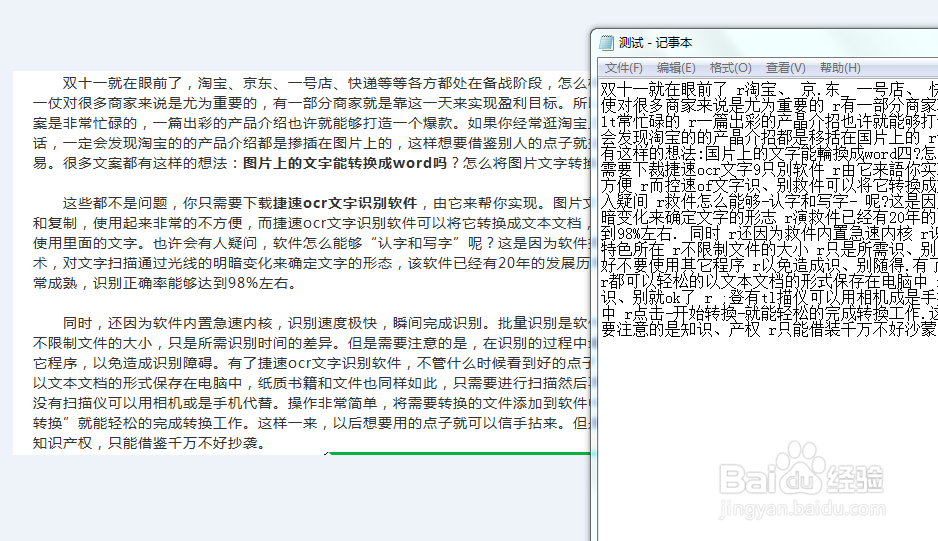
Task: Click the bold 捷速ocr文字识别软件 text in second paragraph
Action: pos(345,203)
